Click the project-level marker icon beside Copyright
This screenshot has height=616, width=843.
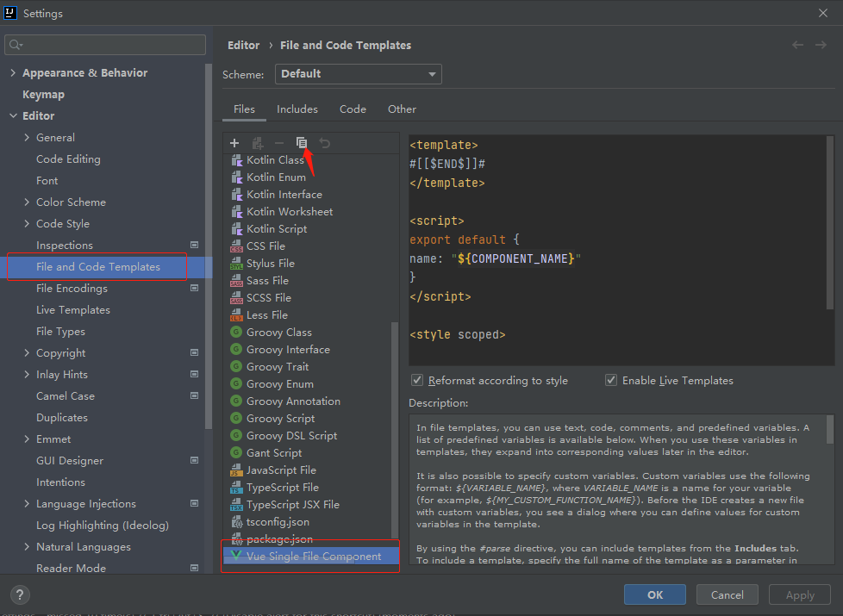[x=195, y=352]
